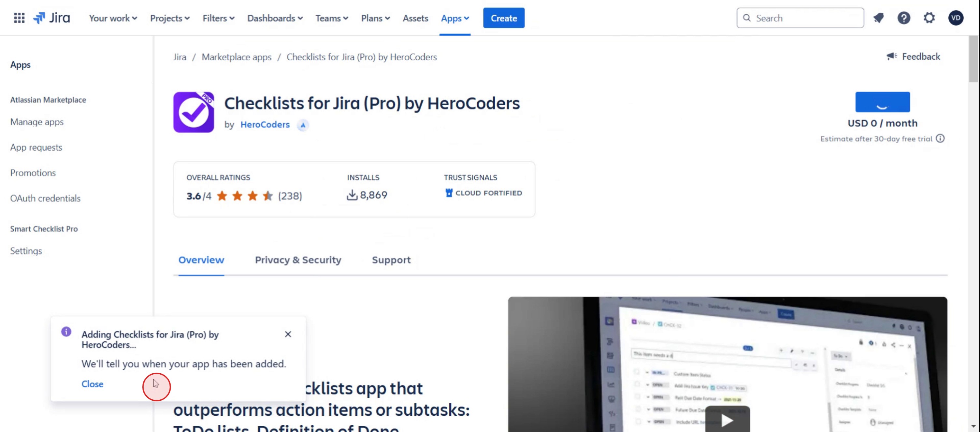Expand the Projects dropdown

coord(170,18)
